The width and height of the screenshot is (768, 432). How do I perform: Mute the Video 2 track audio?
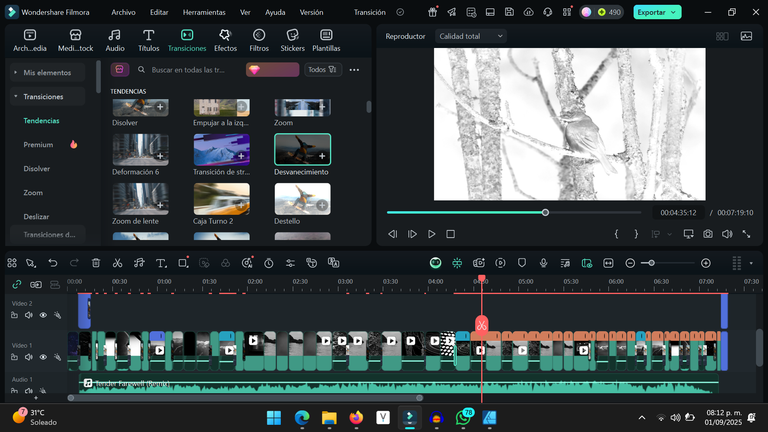[x=29, y=315]
